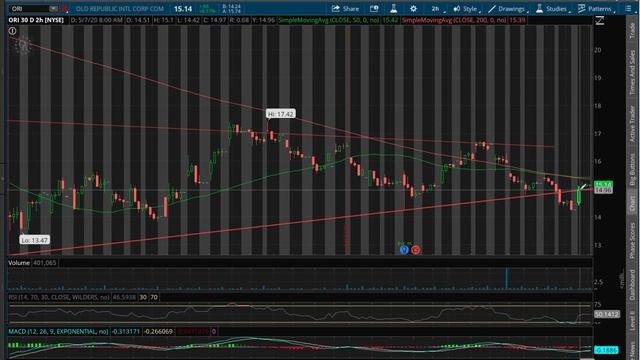Click the Volume study label
The image size is (640, 360).
(x=19, y=263)
